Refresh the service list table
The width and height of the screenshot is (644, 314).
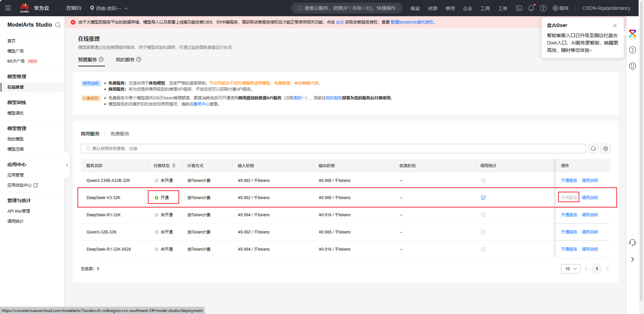(x=593, y=149)
